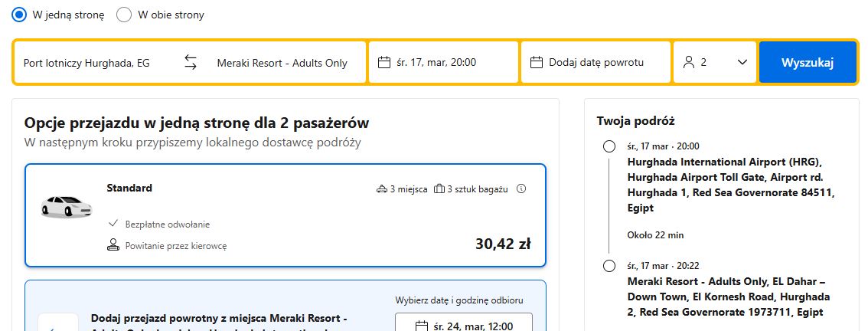
Task: Click 'Około 22 min' duration text
Action: (655, 235)
